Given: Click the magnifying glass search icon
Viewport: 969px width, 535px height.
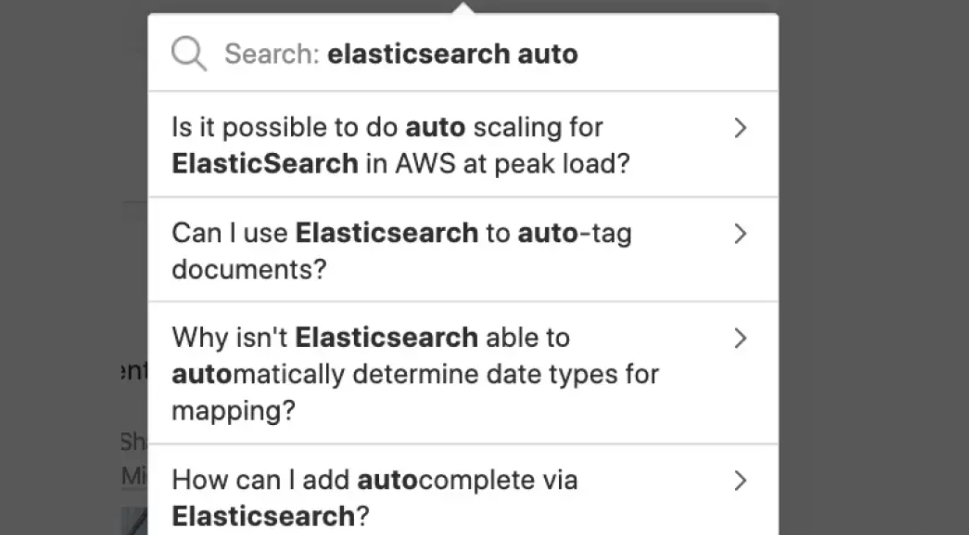Looking at the screenshot, I should point(188,54).
